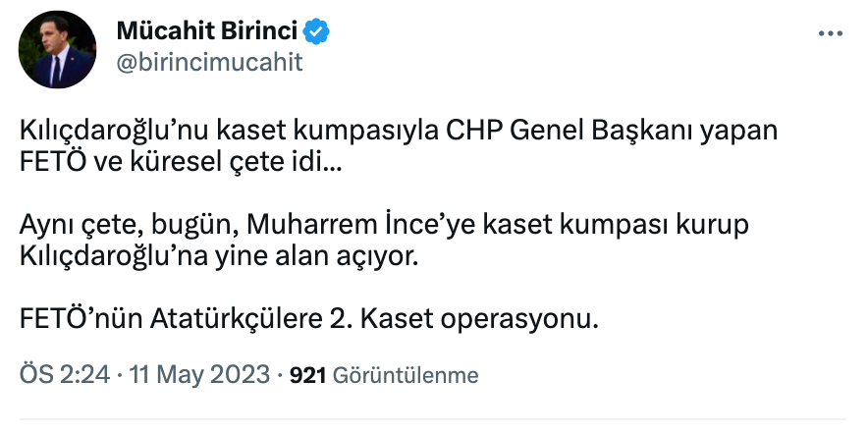Open the @birincimucahit handle link

coord(209,63)
